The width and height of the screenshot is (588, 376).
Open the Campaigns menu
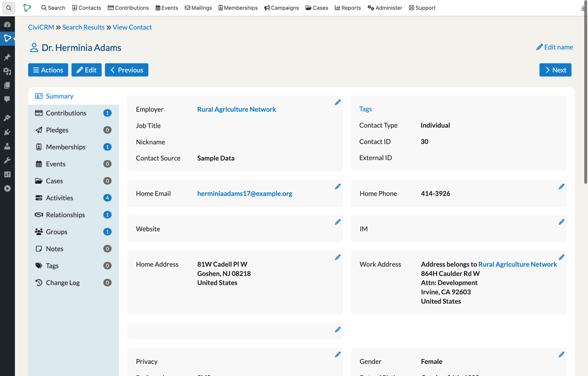click(282, 8)
